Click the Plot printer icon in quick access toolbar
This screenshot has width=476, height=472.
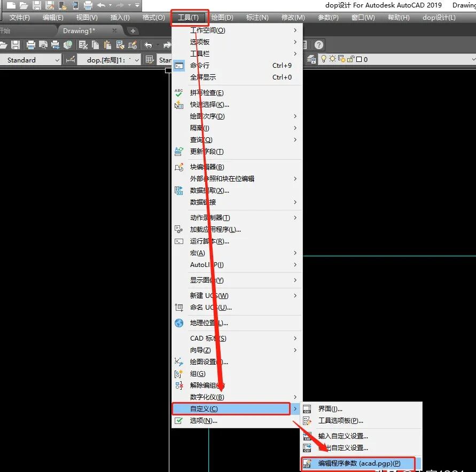point(88,5)
